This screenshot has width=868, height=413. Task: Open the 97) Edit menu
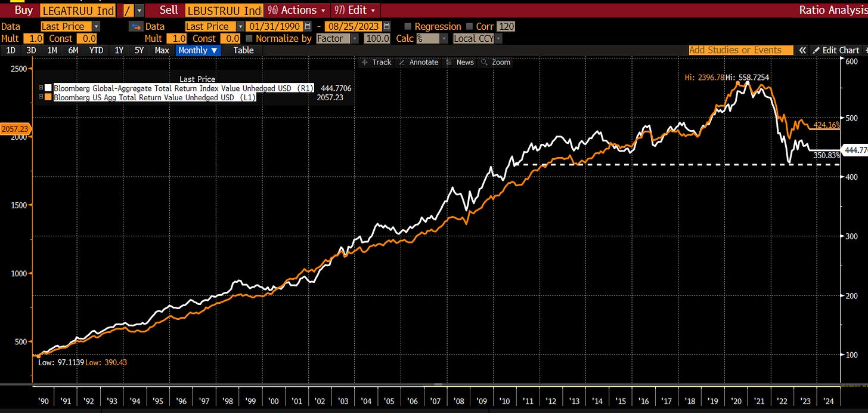pyautogui.click(x=355, y=10)
